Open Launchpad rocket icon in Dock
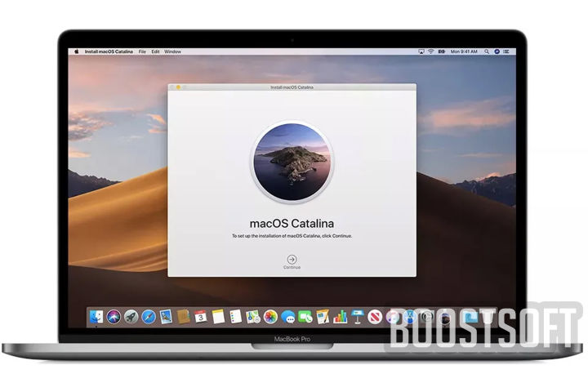 (x=131, y=317)
